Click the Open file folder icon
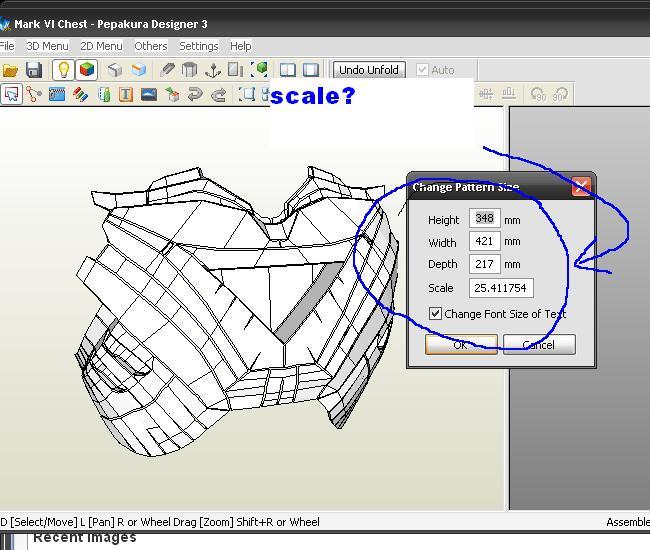 click(10, 70)
